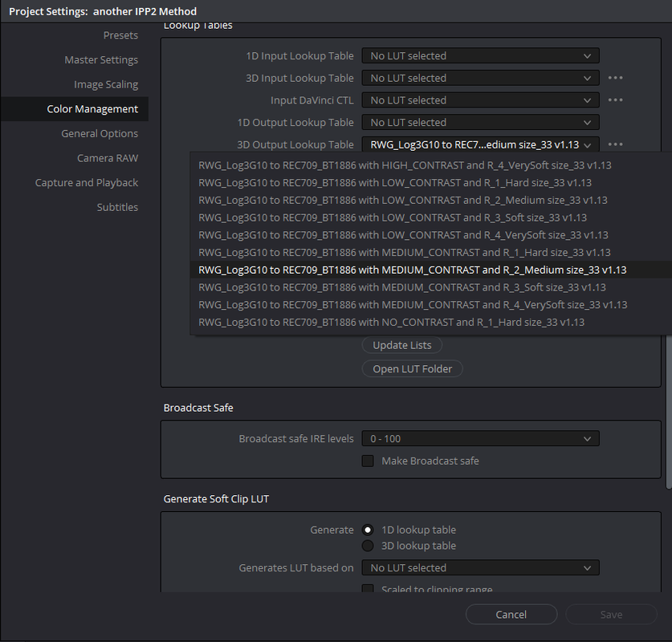
Task: Choose LOW_CONTRAST and R_1_Hard LUT
Action: tap(430, 182)
